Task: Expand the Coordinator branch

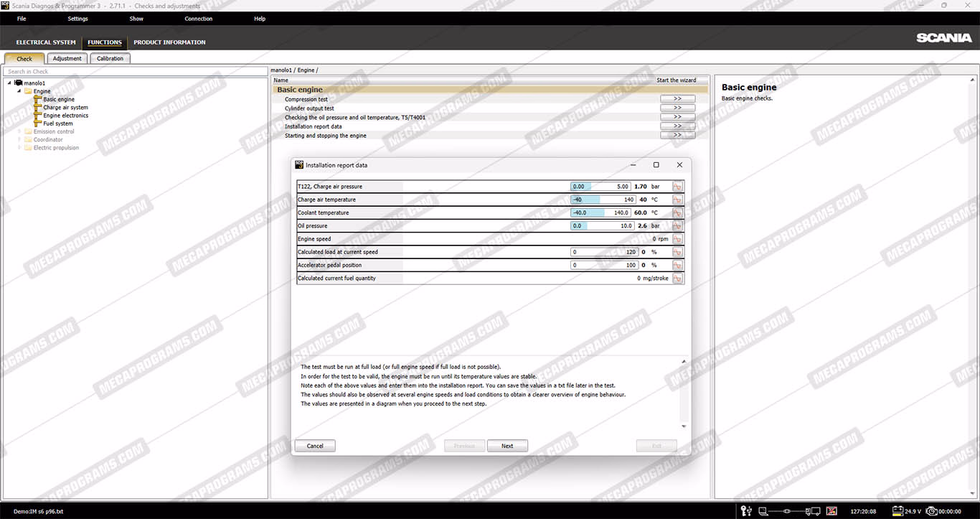Action: click(19, 140)
